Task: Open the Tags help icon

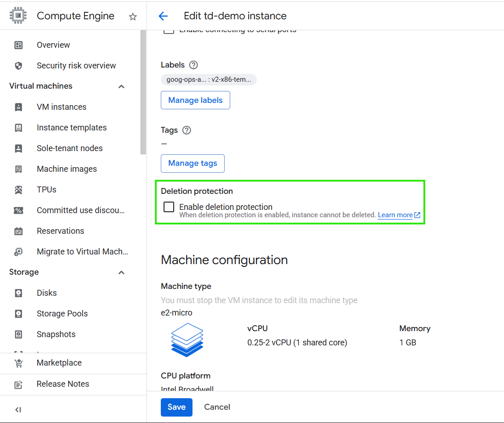Action: pyautogui.click(x=187, y=130)
